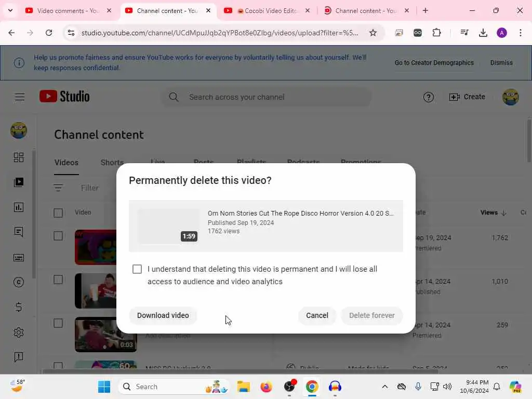Open the thumbnail of the 0:03 video
The height and width of the screenshot is (399, 532).
105,335
